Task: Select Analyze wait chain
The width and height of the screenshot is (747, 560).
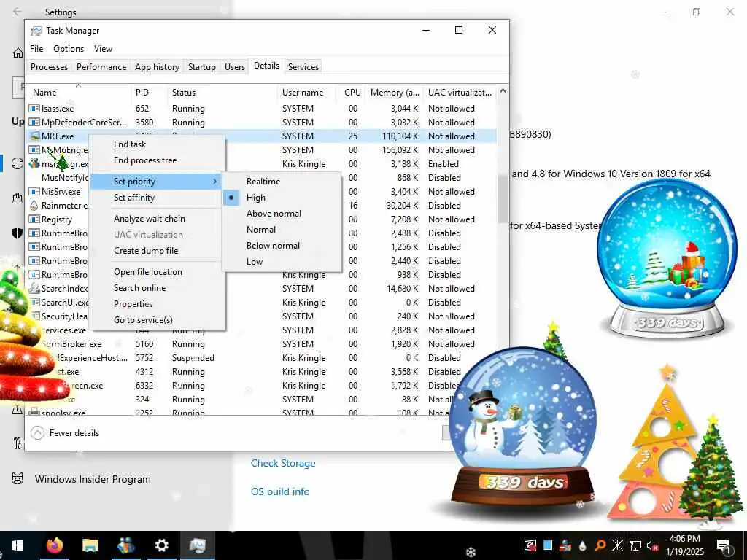Action: [158, 219]
